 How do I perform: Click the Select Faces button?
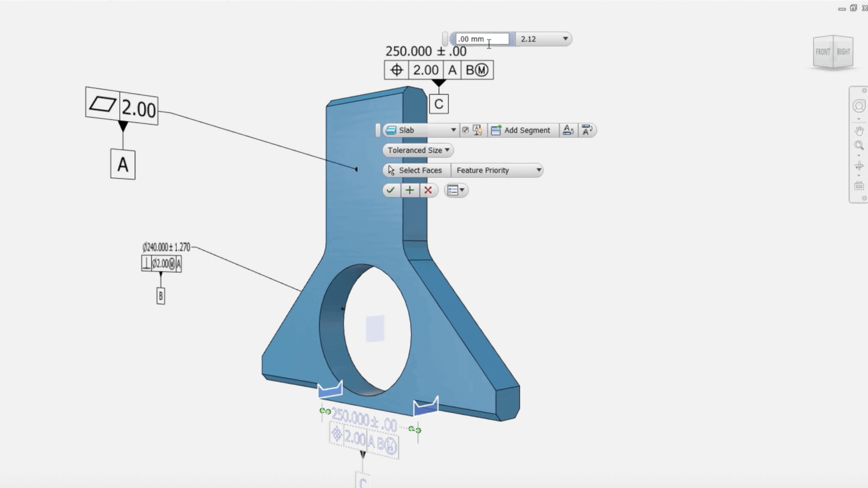pyautogui.click(x=417, y=170)
